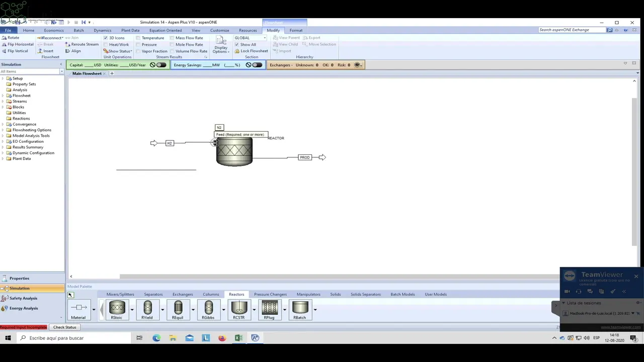Select the RBatch reactor model

pyautogui.click(x=300, y=310)
